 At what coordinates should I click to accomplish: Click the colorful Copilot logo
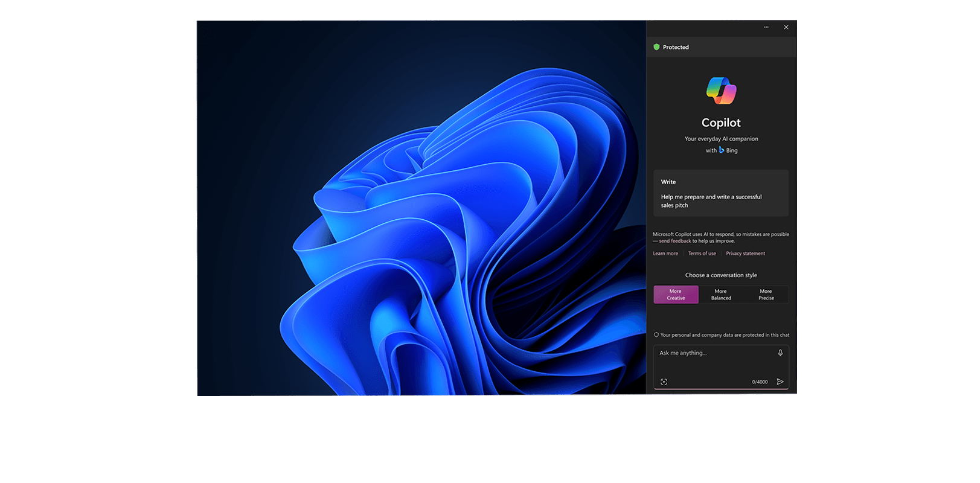point(721,91)
